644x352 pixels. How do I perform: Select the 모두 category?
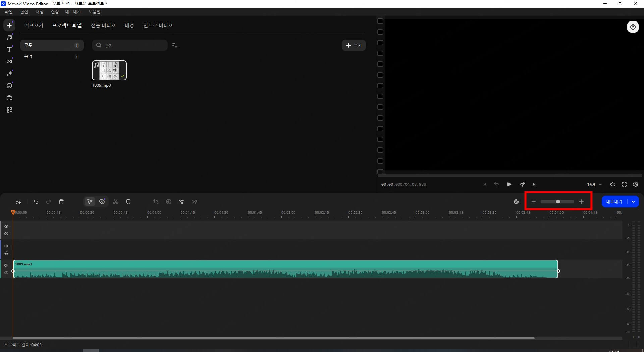pyautogui.click(x=52, y=45)
